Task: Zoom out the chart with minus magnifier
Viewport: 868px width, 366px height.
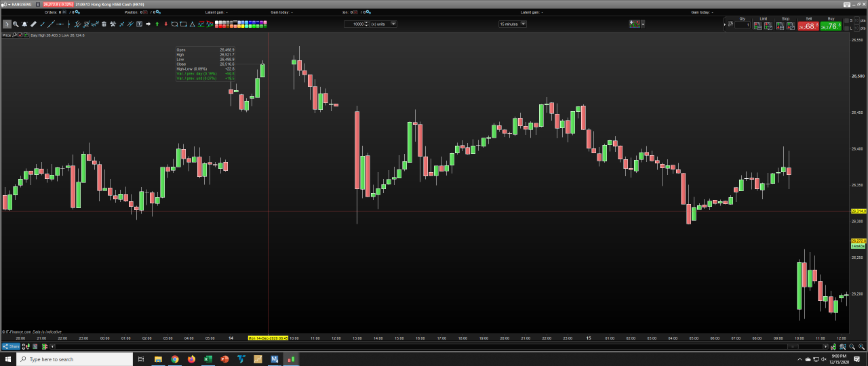Action: click(852, 346)
